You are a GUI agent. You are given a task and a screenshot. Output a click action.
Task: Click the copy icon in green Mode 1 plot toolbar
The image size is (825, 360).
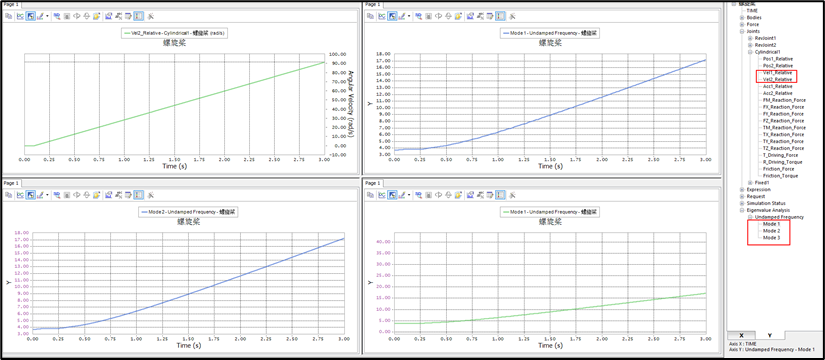[370, 195]
